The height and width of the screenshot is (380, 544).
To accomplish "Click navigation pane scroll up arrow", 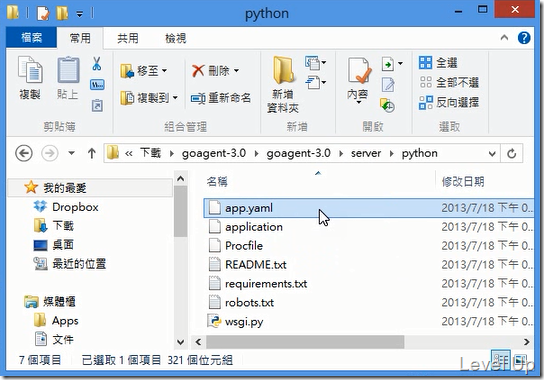I will point(180,179).
